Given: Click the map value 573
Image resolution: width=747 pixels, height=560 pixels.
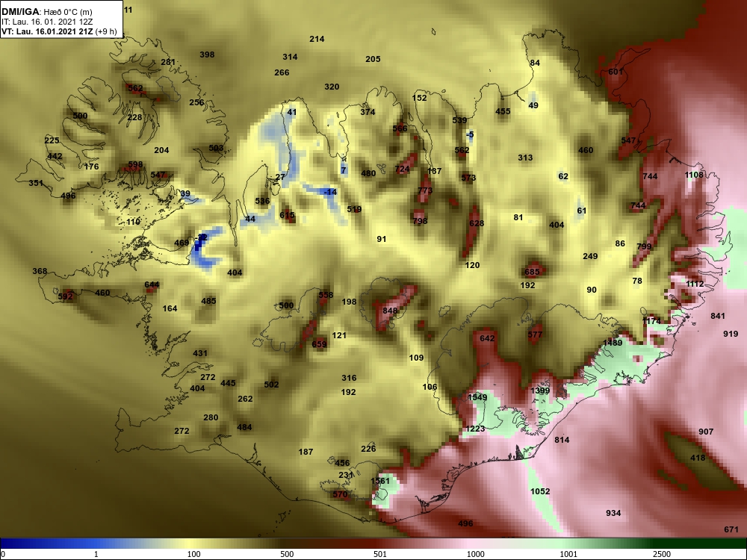Looking at the screenshot, I should point(468,178).
